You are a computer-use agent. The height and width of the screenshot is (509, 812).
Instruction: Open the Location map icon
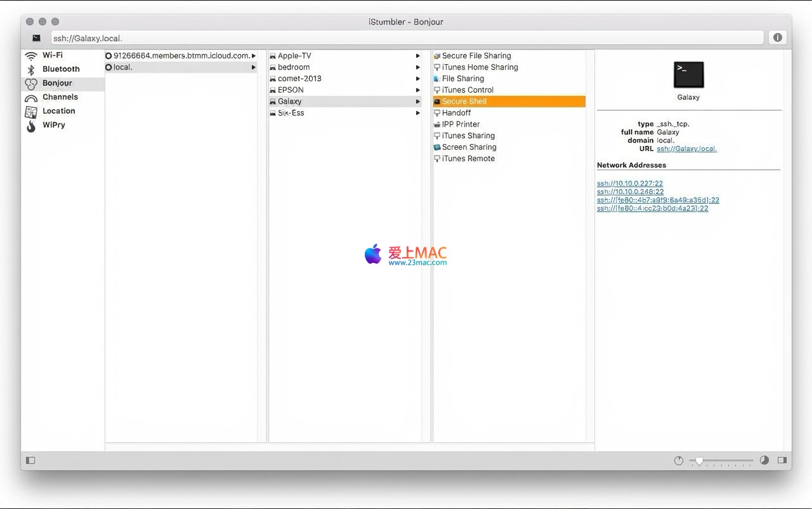coord(31,112)
